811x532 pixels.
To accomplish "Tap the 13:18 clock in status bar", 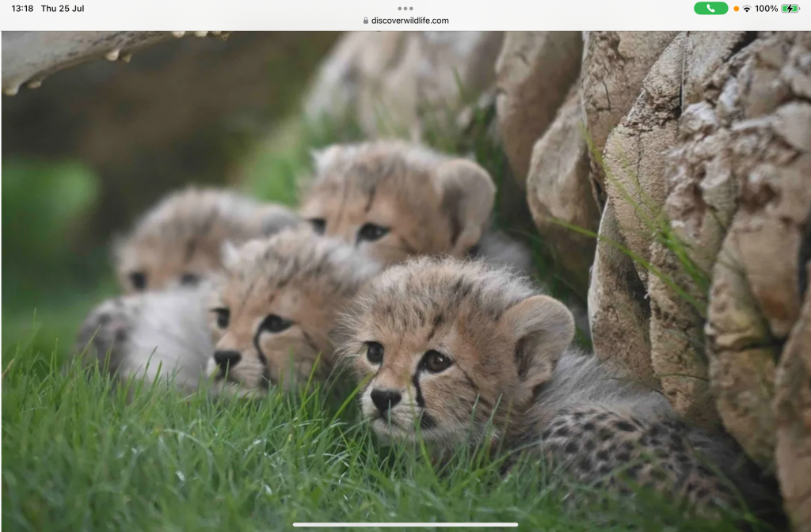I will click(x=22, y=8).
